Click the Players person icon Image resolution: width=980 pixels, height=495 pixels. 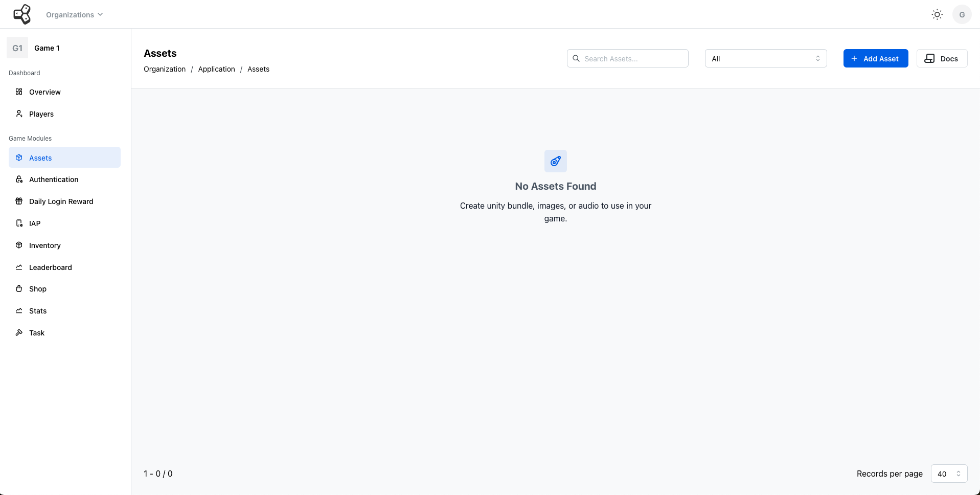[x=19, y=114]
